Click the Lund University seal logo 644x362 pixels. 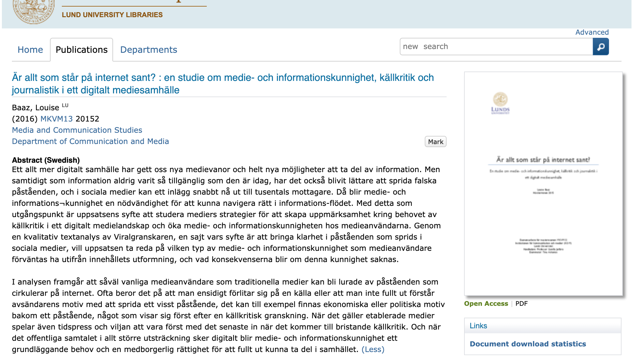pyautogui.click(x=34, y=11)
